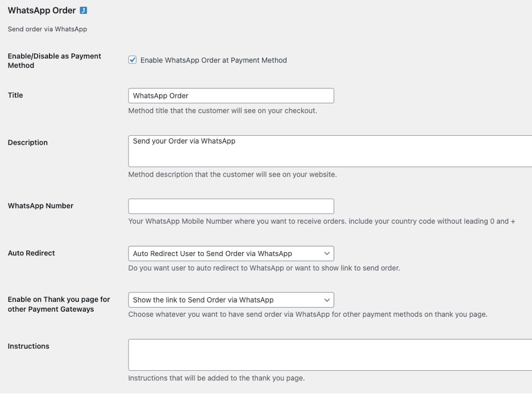Uncheck Enable WhatsApp Order at Payment Method
532x394 pixels.
coord(132,60)
